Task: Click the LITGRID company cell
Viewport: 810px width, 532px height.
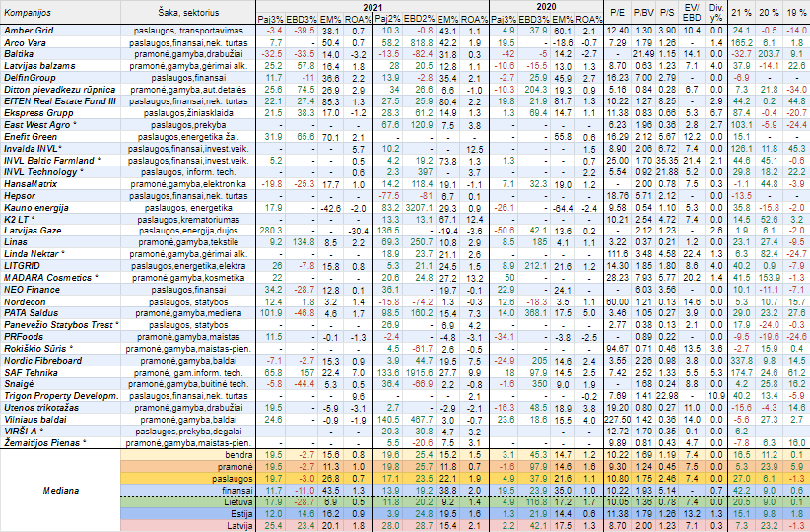Action: (x=60, y=266)
